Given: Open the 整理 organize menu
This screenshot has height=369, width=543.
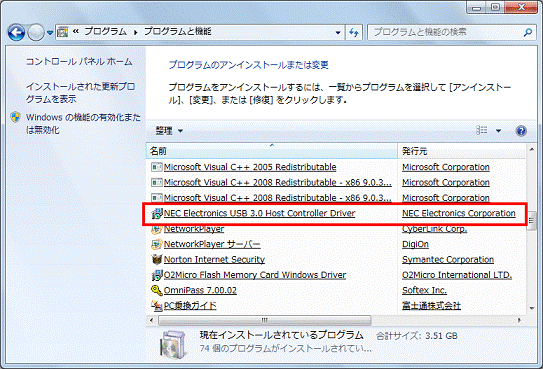Looking at the screenshot, I should 169,131.
